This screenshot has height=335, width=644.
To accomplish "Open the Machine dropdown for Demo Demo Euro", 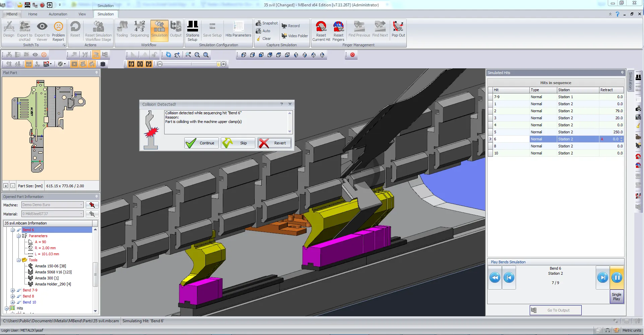I will point(81,205).
